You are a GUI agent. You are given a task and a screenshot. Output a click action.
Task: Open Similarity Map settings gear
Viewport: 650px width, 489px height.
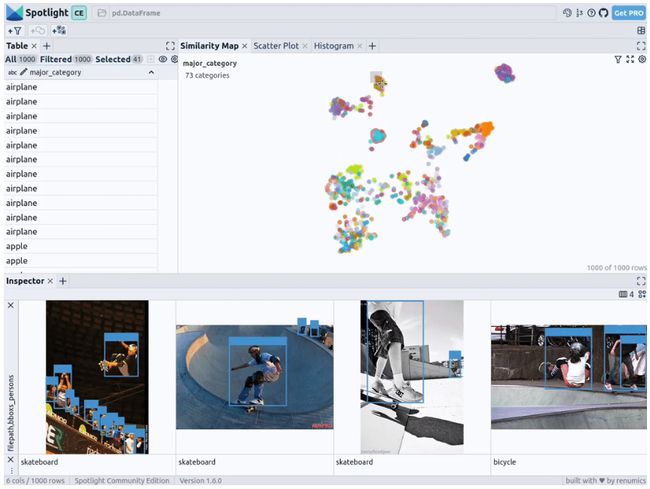(x=642, y=60)
